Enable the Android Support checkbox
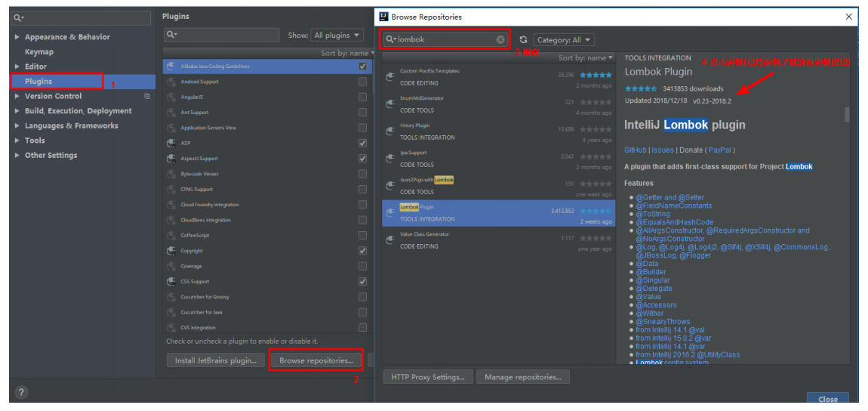The width and height of the screenshot is (868, 411). [x=362, y=82]
